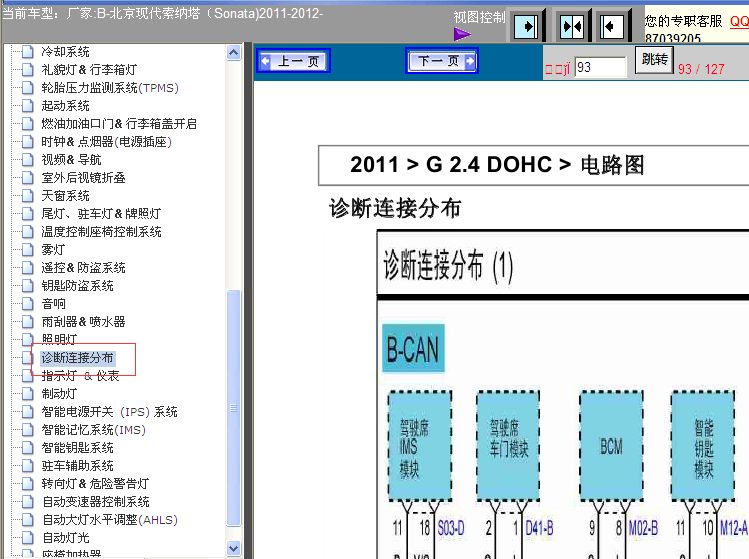Click the page icon beside 冷却系统
Screen dimensions: 749x559
tap(28, 52)
